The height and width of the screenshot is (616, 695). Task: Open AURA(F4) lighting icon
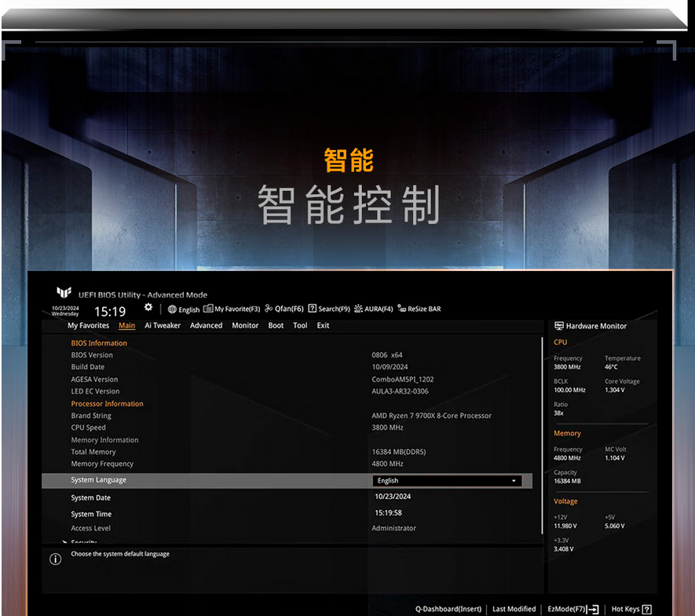point(358,308)
